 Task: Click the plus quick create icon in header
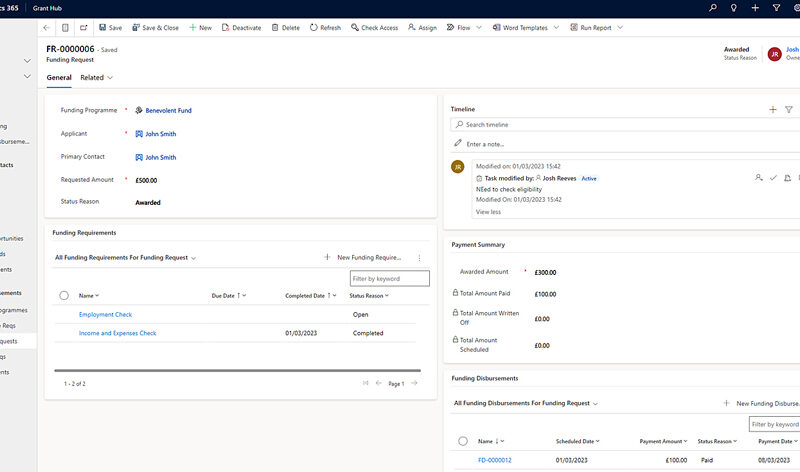tap(755, 8)
